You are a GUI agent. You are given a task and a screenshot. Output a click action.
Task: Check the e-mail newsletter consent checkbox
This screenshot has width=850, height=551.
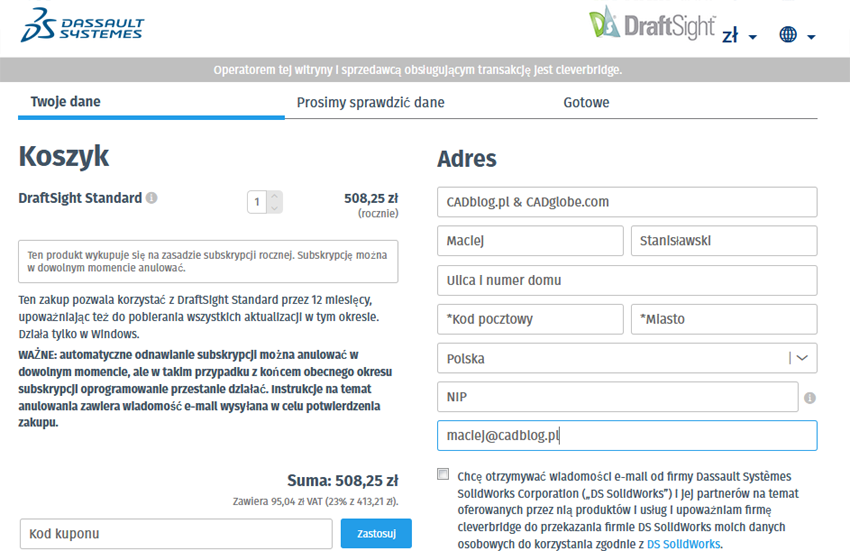tap(443, 475)
